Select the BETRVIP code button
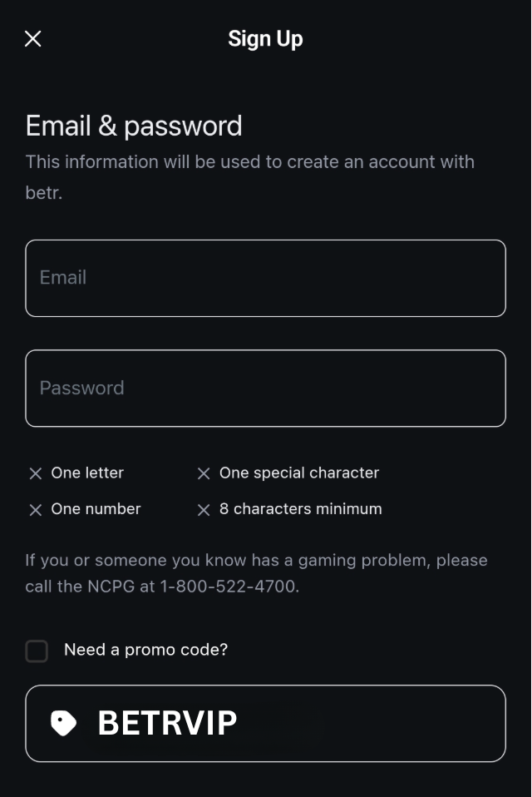The image size is (532, 797). click(x=266, y=723)
